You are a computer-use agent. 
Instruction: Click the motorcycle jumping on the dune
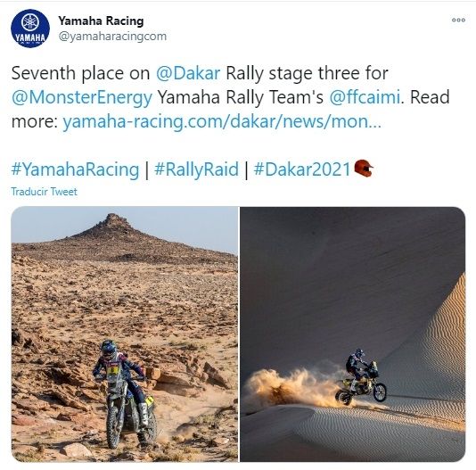[x=361, y=378]
